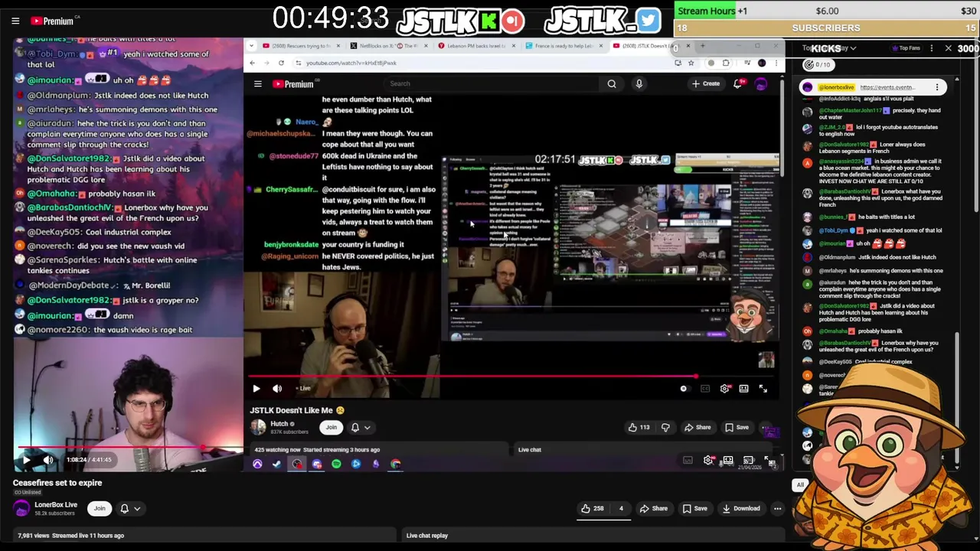
Task: Switch to Lebanon PM backs Israel tab
Action: tap(476, 46)
